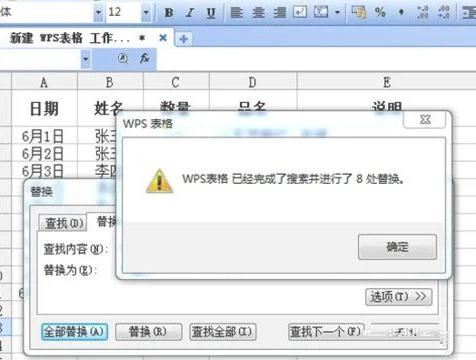Screen dimensions: 476x360
Task: Click 查找下一个(F) button
Action: pyautogui.click(x=326, y=332)
